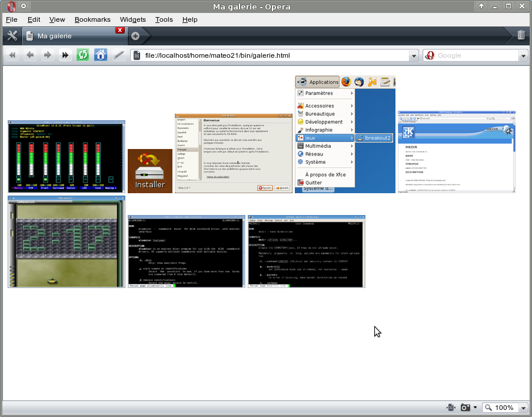Open the Google search engine dropdown arrow

tap(523, 55)
